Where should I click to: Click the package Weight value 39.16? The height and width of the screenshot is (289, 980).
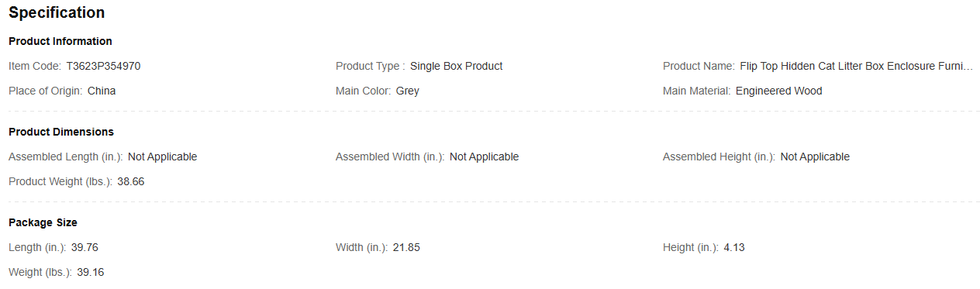point(91,273)
